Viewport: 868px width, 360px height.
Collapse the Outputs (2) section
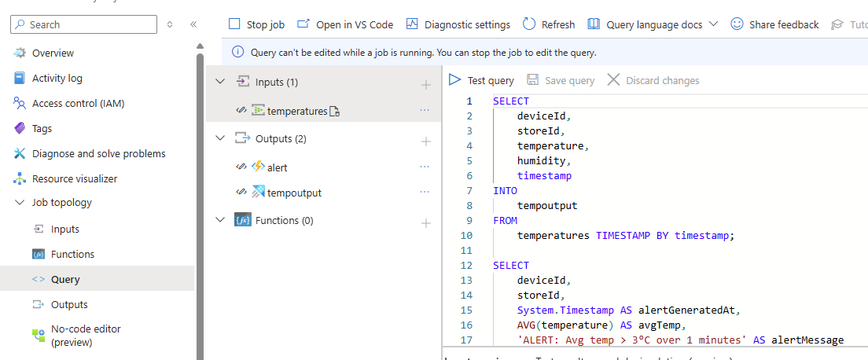[x=220, y=138]
